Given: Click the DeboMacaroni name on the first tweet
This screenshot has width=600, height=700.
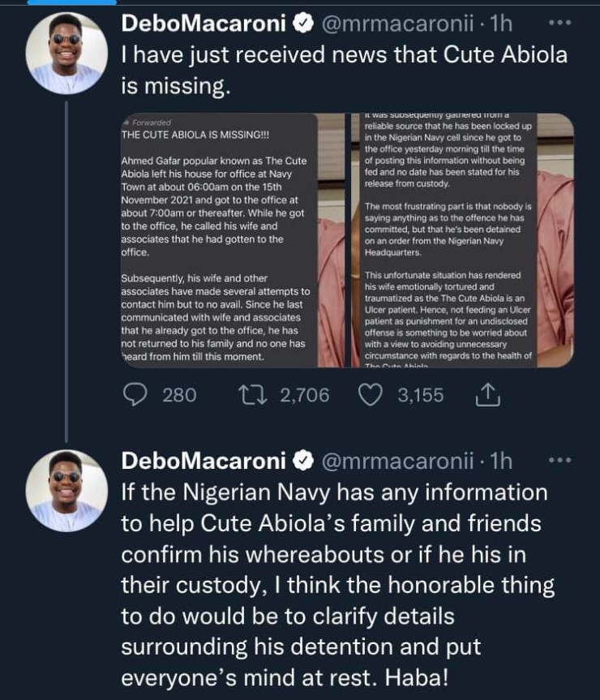Looking at the screenshot, I should tap(203, 25).
